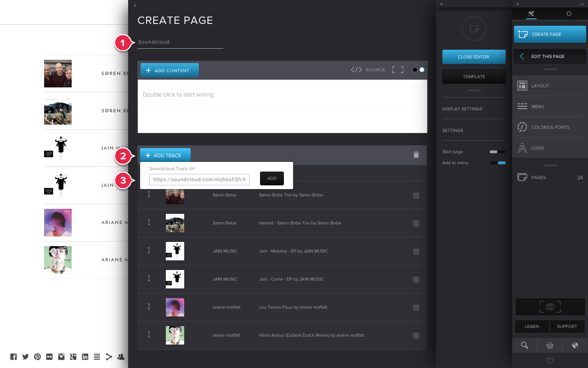Open the Menu section
This screenshot has height=368, width=588.
(550, 106)
